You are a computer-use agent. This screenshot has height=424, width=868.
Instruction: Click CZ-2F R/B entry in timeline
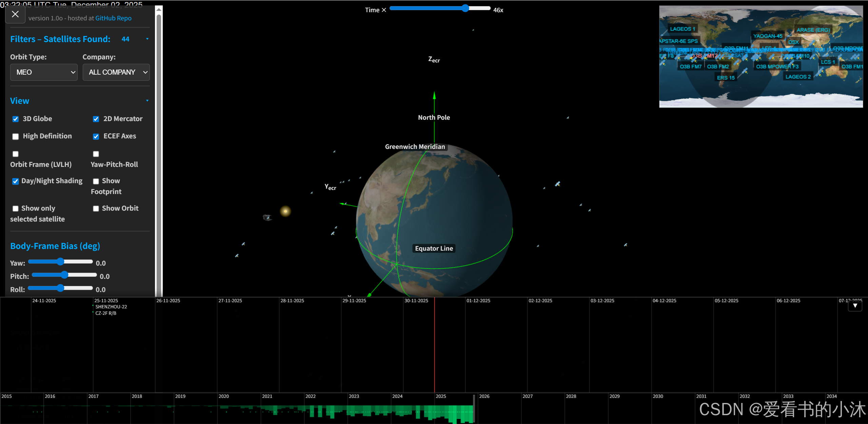coord(106,313)
